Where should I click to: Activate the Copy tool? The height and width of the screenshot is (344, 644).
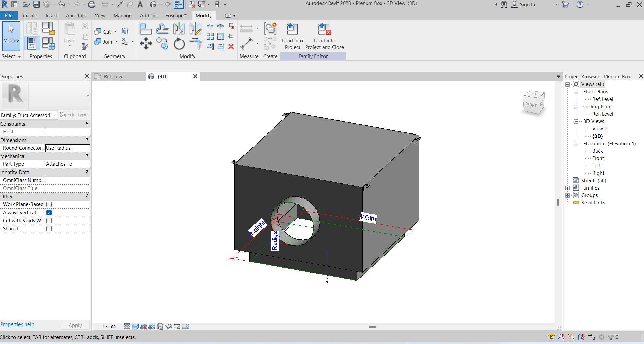pyautogui.click(x=162, y=44)
